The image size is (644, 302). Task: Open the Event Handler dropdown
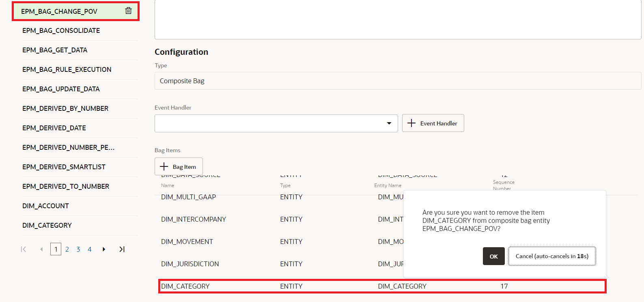pyautogui.click(x=389, y=123)
